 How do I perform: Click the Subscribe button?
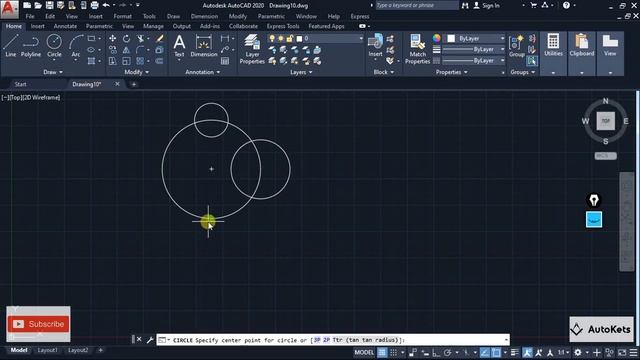click(38, 324)
